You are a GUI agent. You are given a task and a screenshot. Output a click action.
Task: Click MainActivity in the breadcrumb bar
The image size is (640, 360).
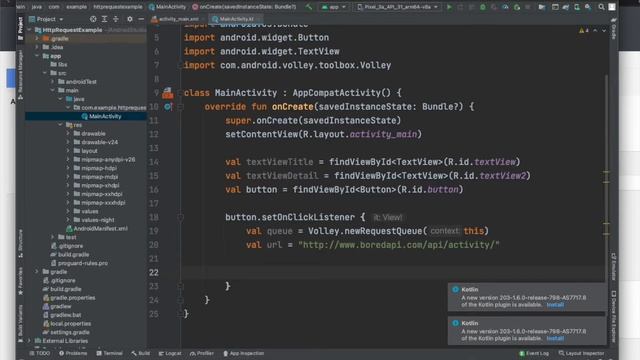coord(167,7)
